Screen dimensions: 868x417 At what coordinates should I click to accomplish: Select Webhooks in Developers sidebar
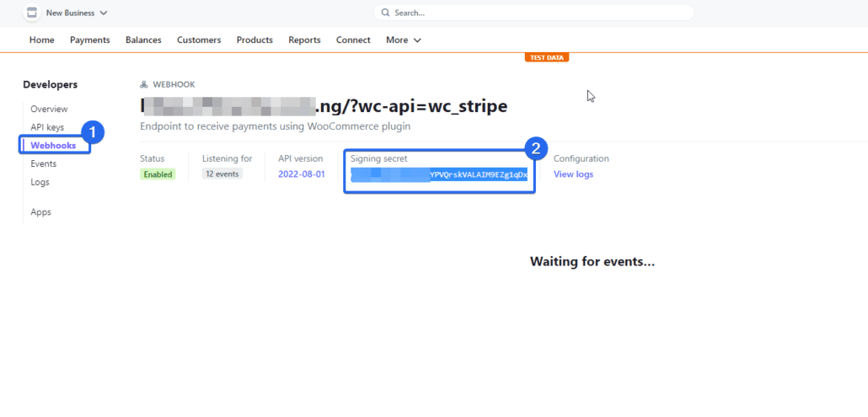click(x=53, y=146)
